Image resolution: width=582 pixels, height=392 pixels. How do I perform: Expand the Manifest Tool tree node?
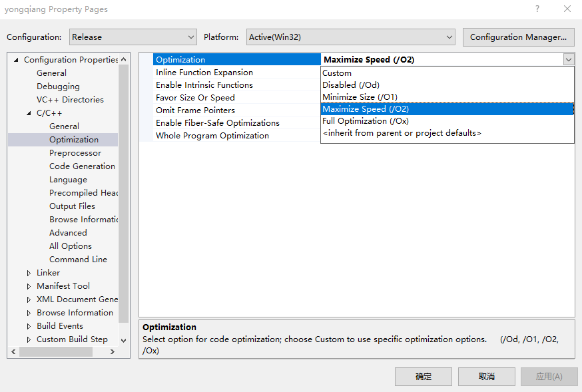(29, 286)
